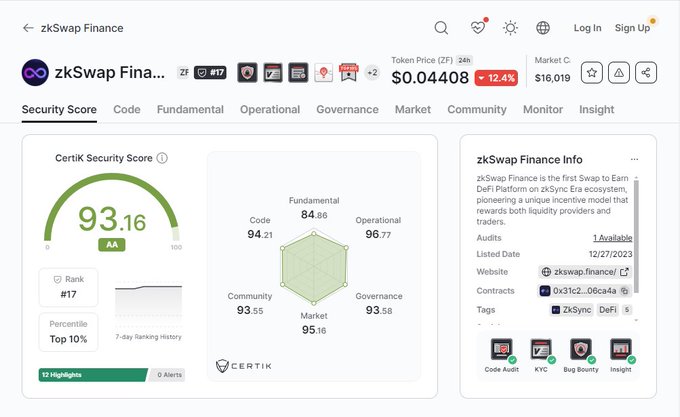Switch to the Code tab

point(127,110)
